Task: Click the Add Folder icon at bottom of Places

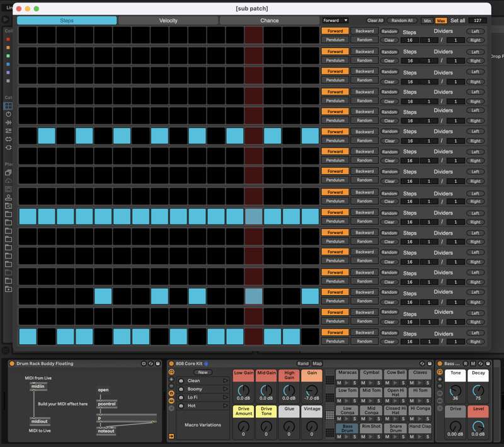Action: click(8, 289)
